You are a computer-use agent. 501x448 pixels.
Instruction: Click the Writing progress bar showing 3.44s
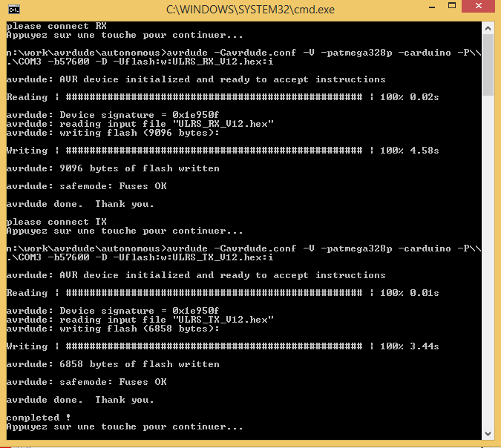(214, 346)
